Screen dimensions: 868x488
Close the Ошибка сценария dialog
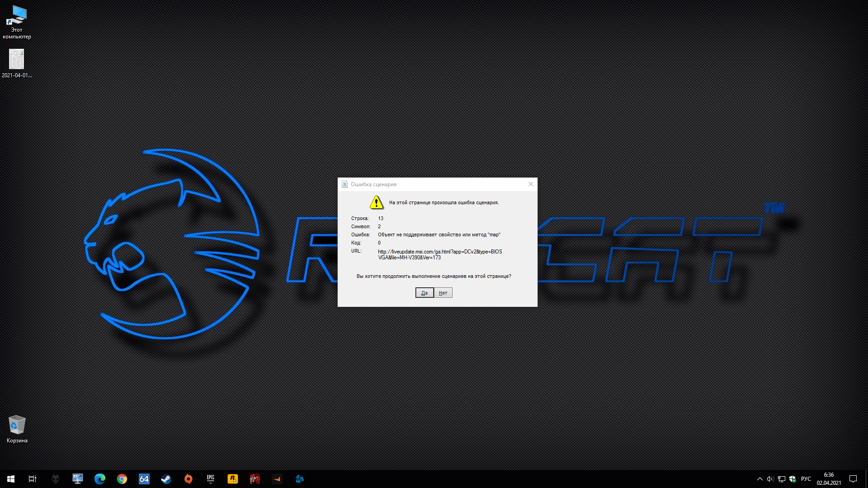pos(531,184)
